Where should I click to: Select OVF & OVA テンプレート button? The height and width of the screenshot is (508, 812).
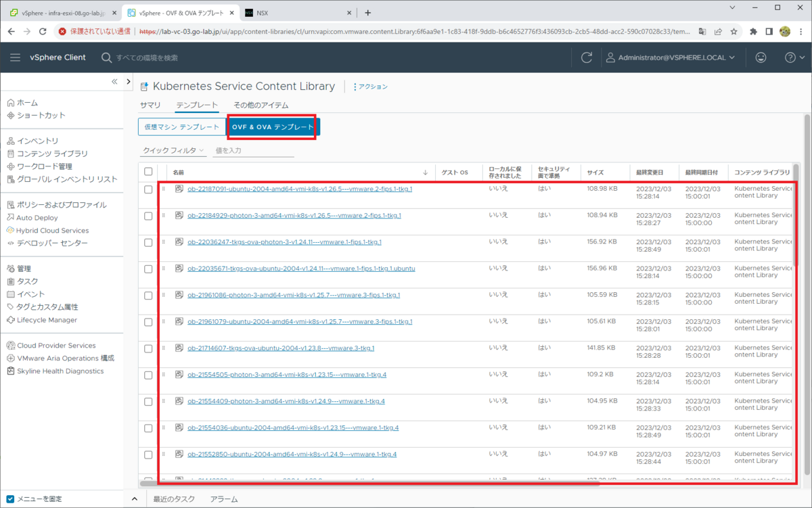coord(273,127)
